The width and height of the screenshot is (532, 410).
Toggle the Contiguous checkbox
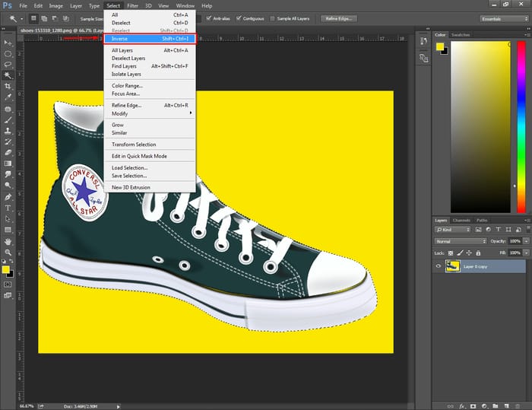239,18
